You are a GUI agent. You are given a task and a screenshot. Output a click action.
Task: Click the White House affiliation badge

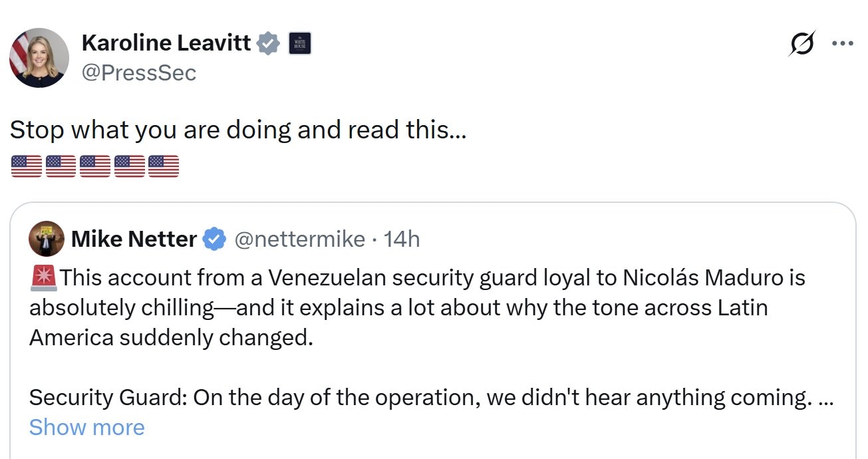coord(300,43)
